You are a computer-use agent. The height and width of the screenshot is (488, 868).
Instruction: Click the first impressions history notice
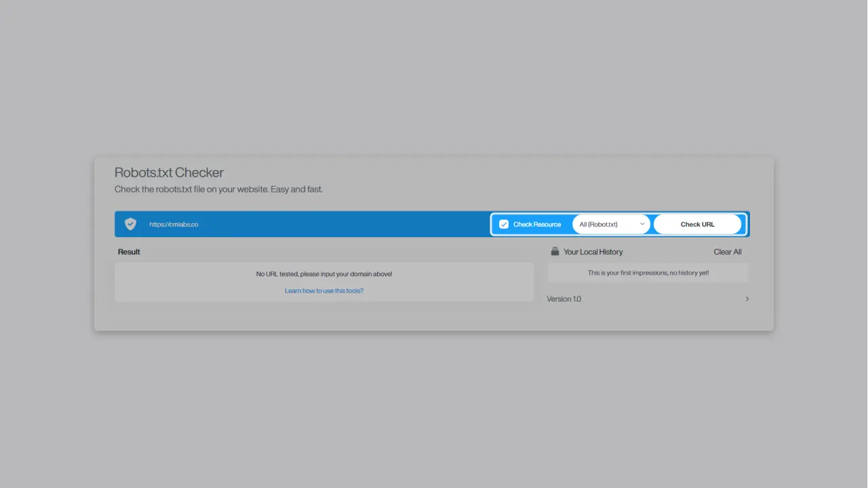[x=648, y=272]
